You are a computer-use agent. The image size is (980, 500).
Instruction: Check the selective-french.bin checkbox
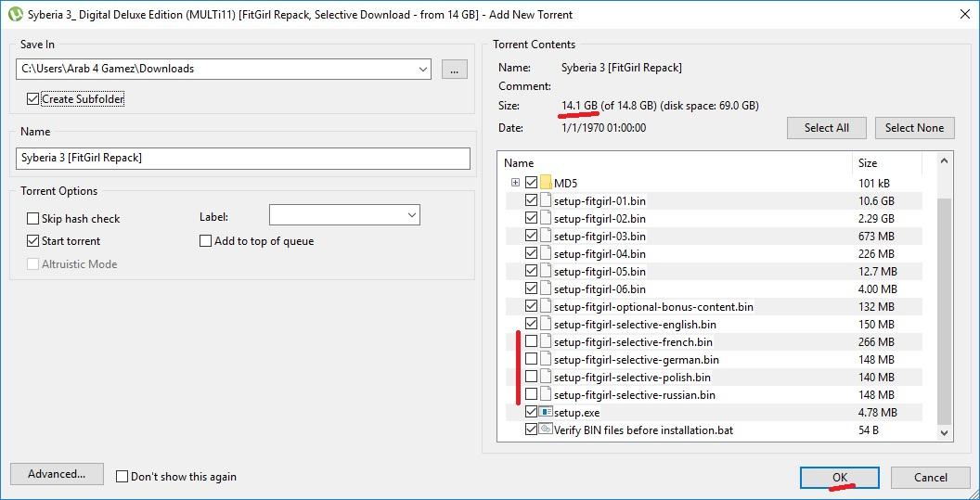coord(531,341)
